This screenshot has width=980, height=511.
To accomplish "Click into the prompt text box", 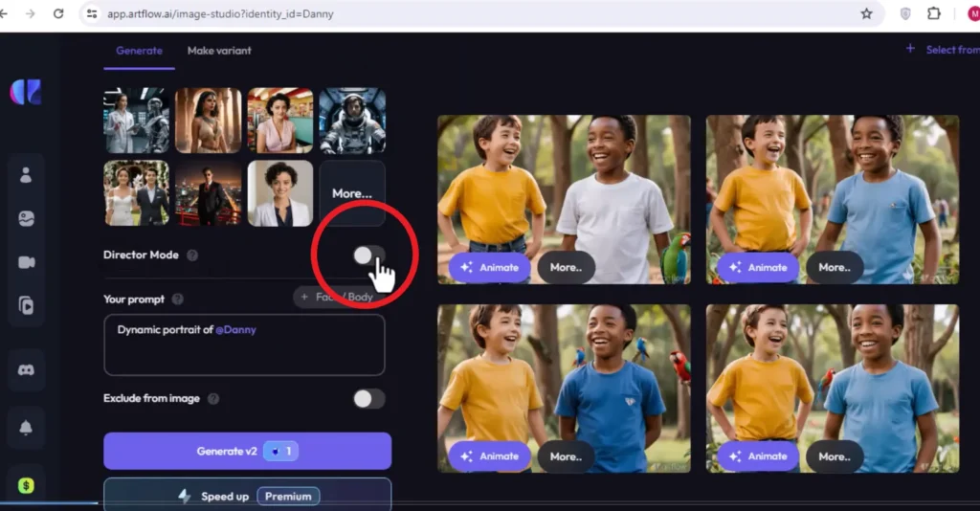I will 244,344.
